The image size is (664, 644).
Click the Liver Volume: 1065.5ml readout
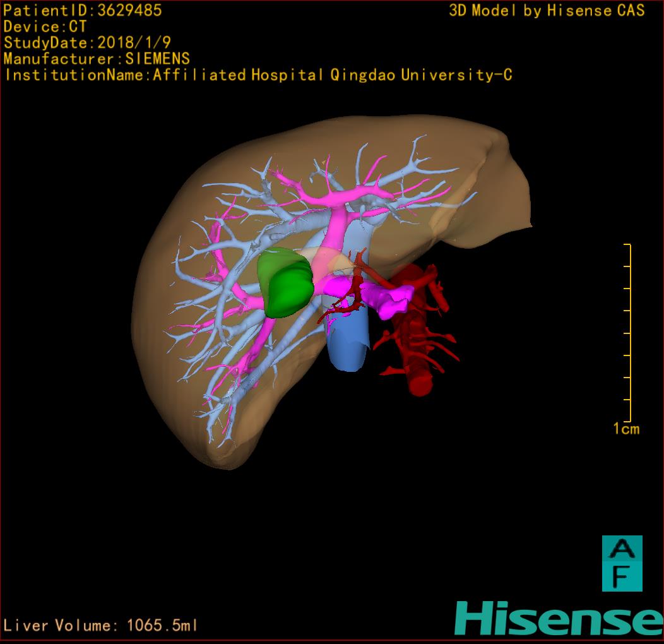coord(100,625)
